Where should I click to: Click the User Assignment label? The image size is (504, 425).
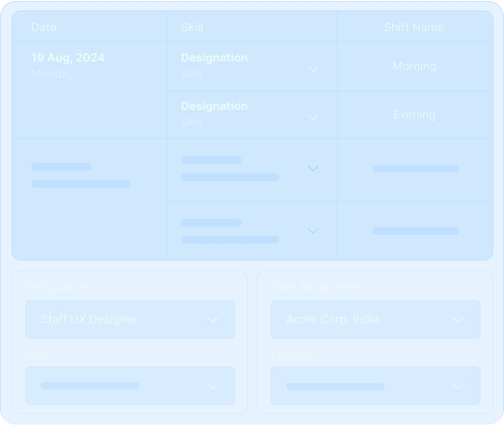316,287
